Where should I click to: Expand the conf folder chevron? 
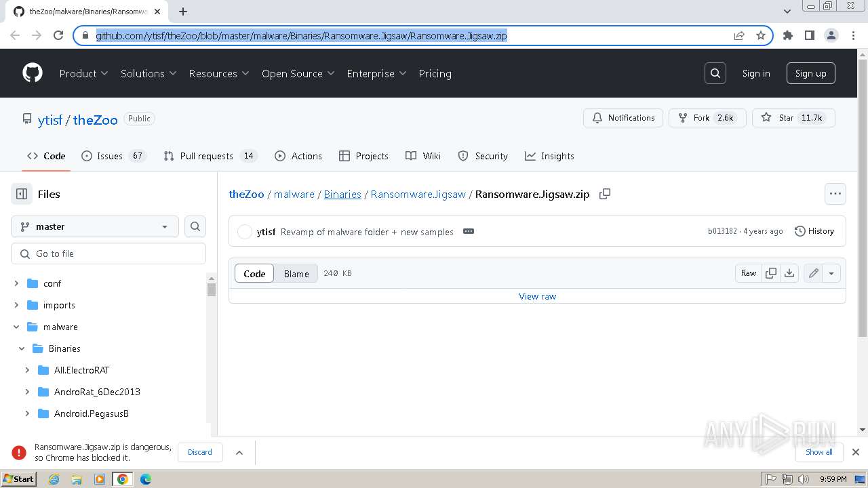tap(16, 283)
